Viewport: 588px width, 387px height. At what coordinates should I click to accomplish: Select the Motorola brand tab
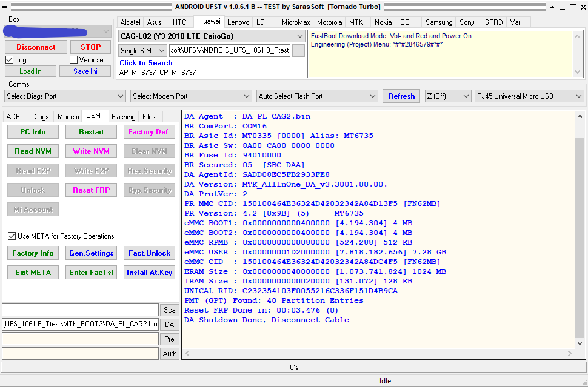pos(329,22)
